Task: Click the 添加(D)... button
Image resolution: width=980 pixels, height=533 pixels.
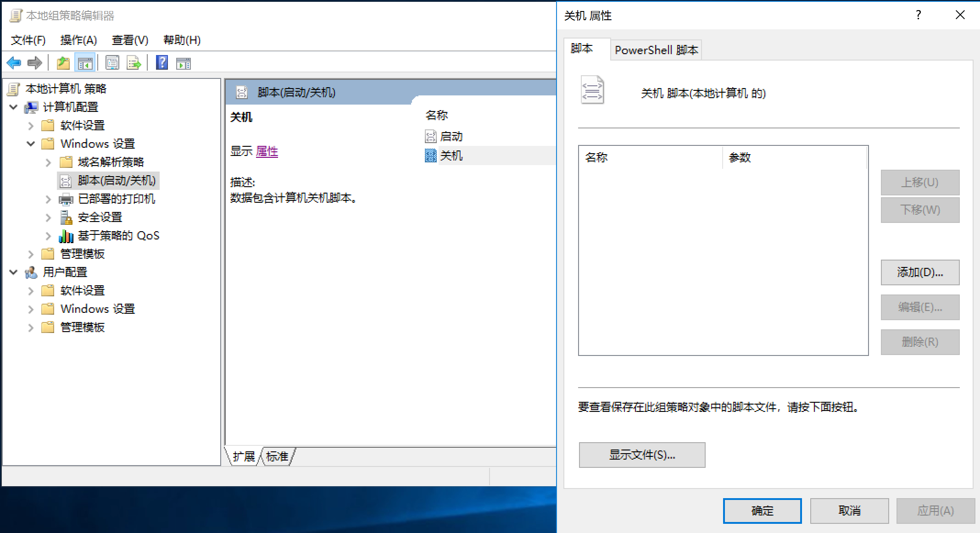Action: coord(920,272)
